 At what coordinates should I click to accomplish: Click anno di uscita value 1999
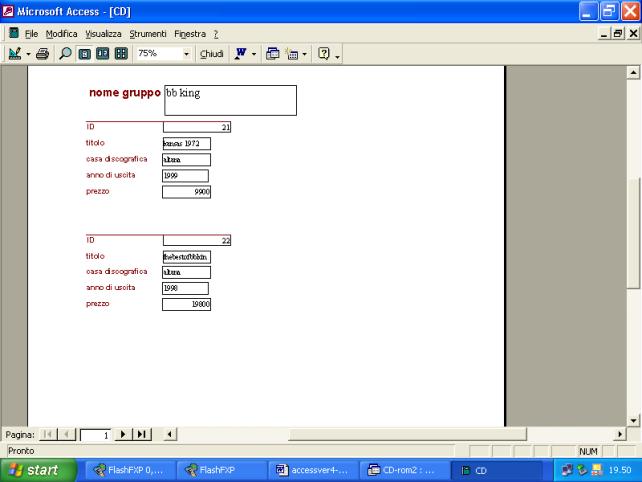pos(185,176)
